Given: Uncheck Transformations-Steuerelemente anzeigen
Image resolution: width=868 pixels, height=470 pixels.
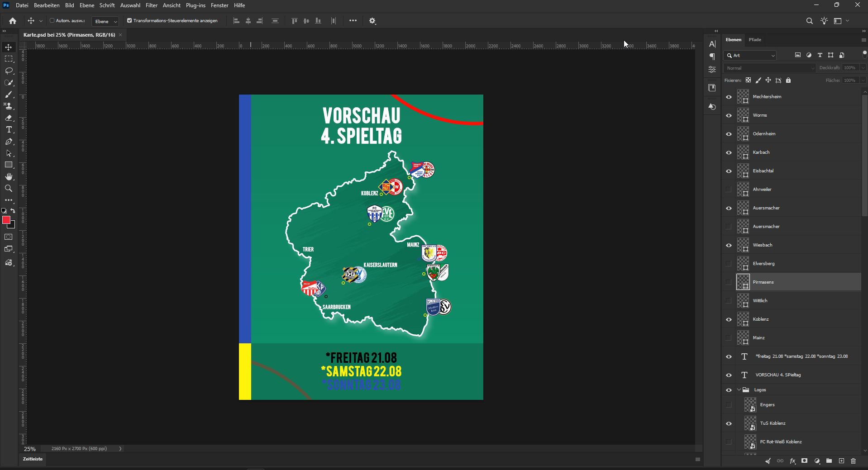Looking at the screenshot, I should pyautogui.click(x=129, y=21).
